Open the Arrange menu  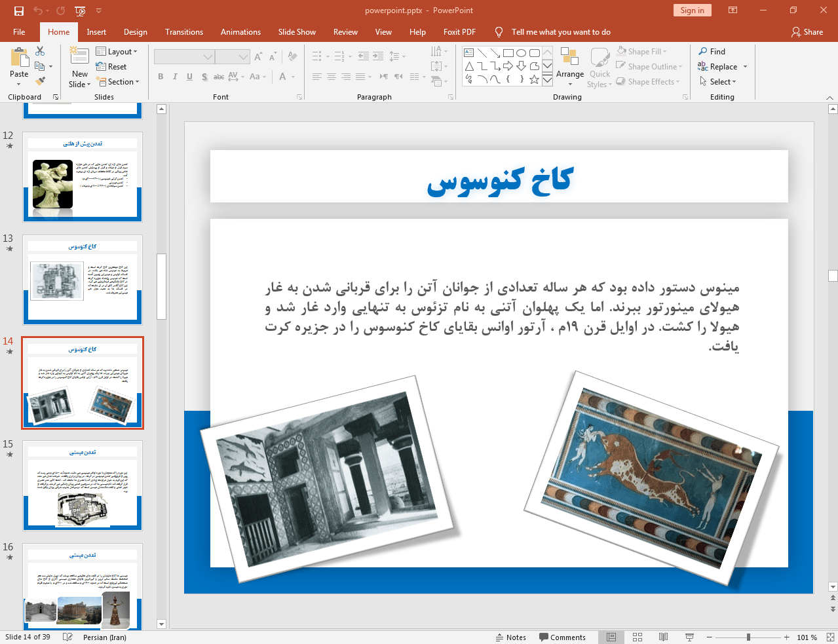[570, 67]
